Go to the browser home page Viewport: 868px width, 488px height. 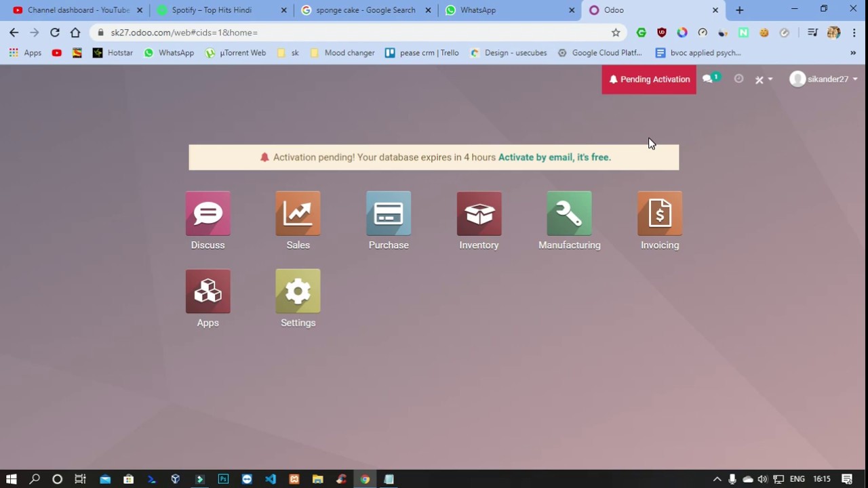(75, 33)
